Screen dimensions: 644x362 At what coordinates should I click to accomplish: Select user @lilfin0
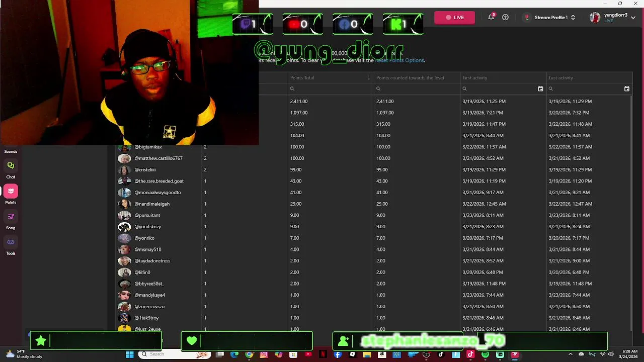point(142,273)
